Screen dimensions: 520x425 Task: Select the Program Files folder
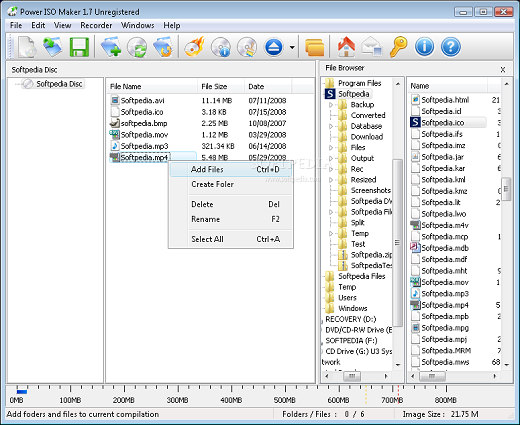tap(359, 83)
